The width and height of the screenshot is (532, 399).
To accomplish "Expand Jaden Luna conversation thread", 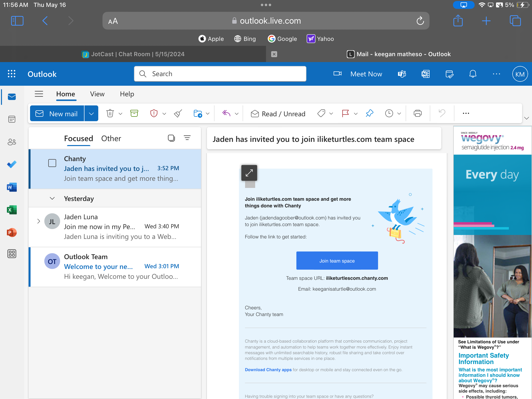I will pyautogui.click(x=38, y=221).
